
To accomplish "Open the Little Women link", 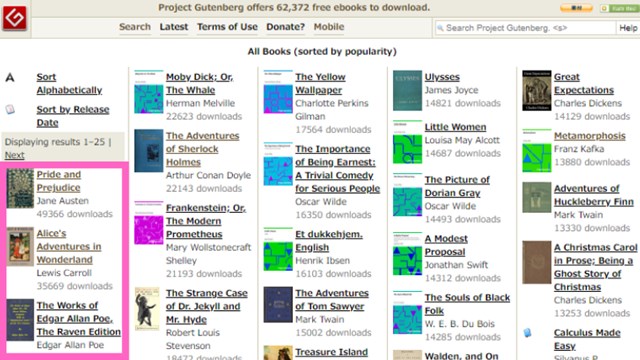I will pyautogui.click(x=455, y=127).
